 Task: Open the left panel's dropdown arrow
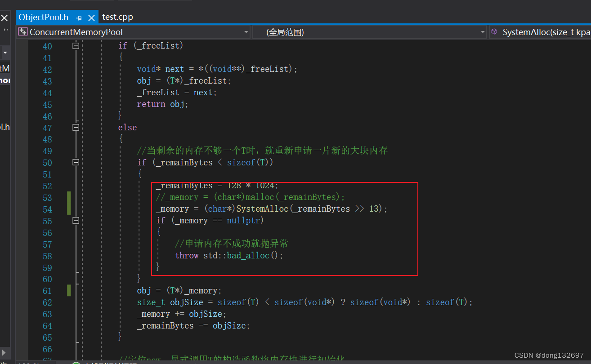[5, 53]
